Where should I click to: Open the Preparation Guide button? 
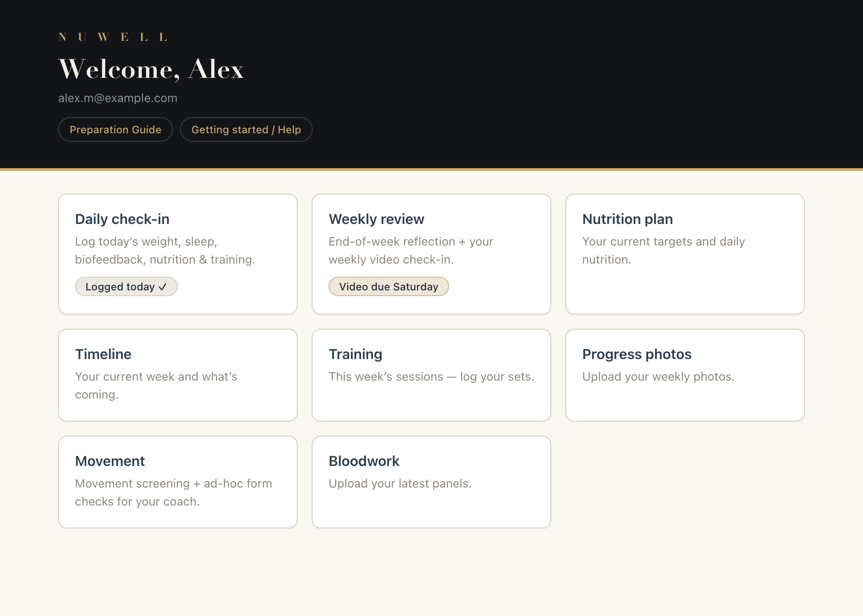click(x=115, y=129)
